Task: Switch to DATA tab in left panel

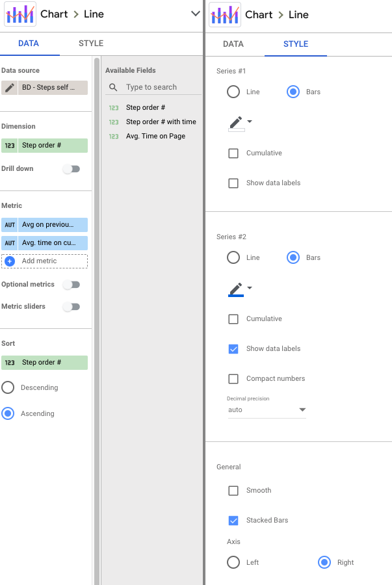Action: 29,44
